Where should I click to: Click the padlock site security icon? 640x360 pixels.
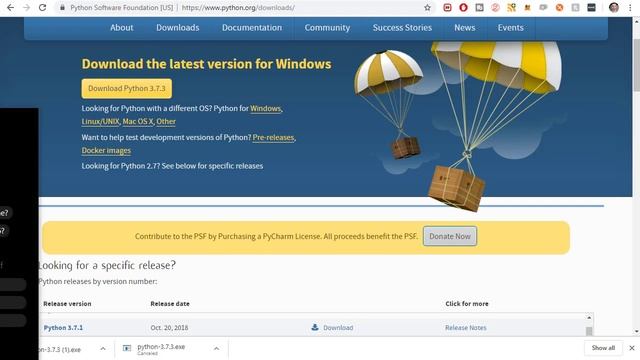62,7
